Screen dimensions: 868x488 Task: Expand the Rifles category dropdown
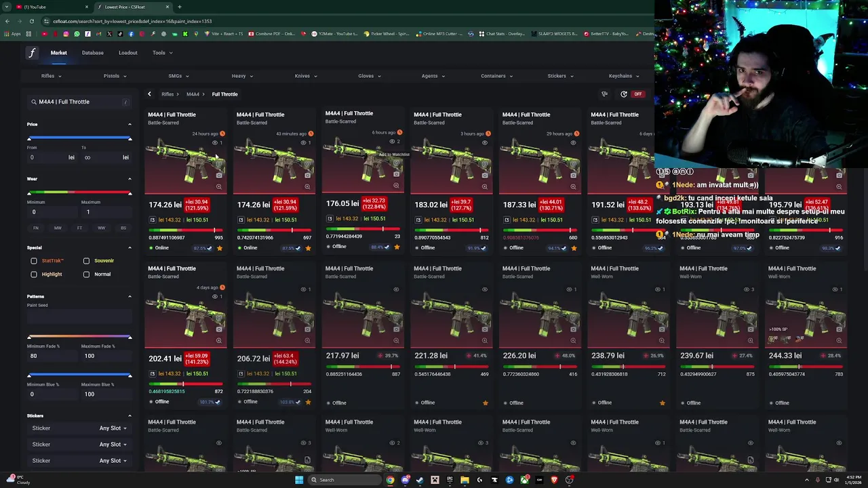(x=51, y=76)
